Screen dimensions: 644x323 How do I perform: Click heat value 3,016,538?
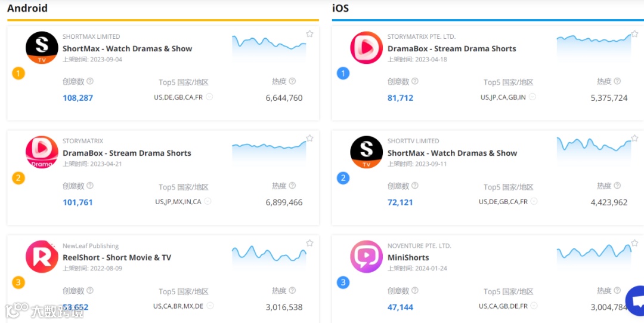click(284, 307)
